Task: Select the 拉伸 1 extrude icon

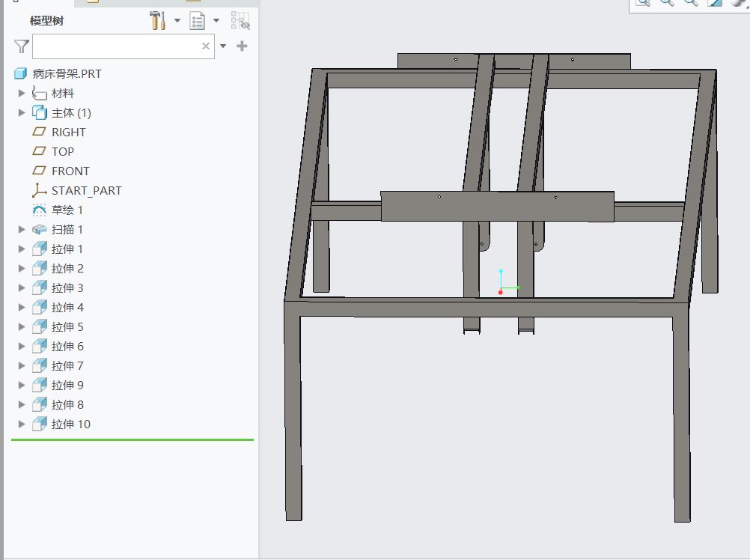Action: pos(40,249)
